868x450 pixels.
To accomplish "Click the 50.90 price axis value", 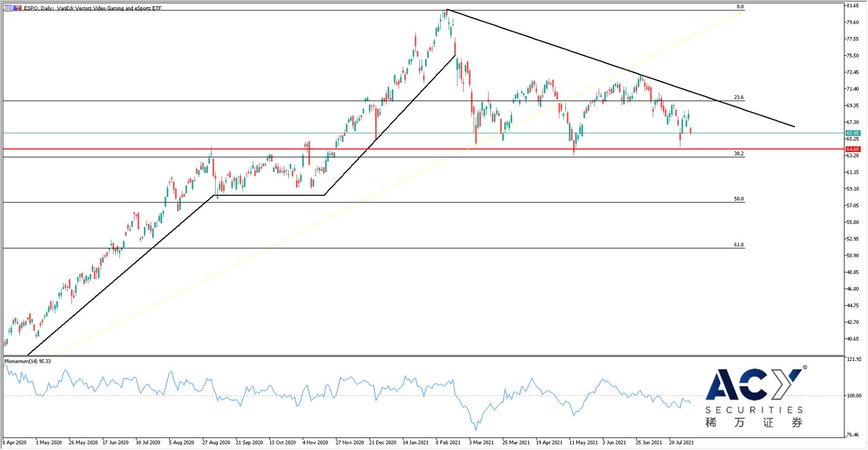I will pos(853,255).
